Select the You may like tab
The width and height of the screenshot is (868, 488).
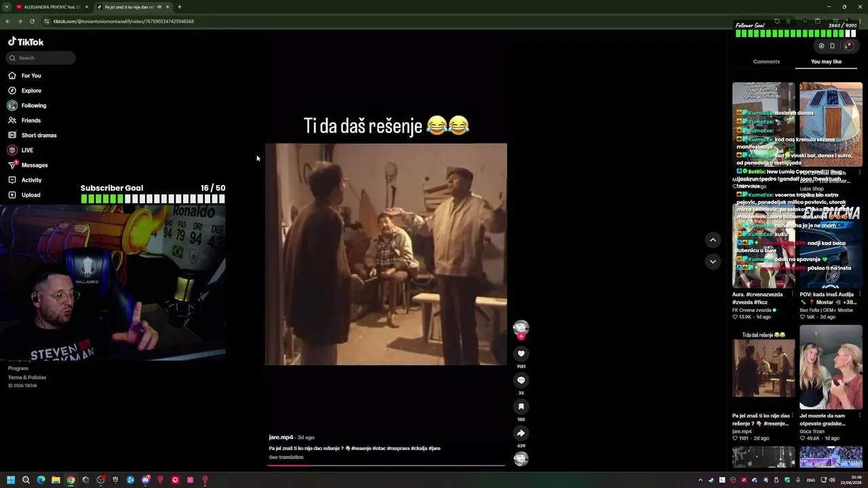click(x=826, y=62)
